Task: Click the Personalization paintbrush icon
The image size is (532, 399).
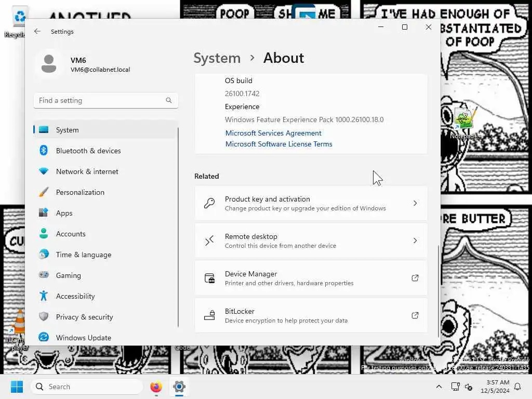Action: [x=44, y=192]
